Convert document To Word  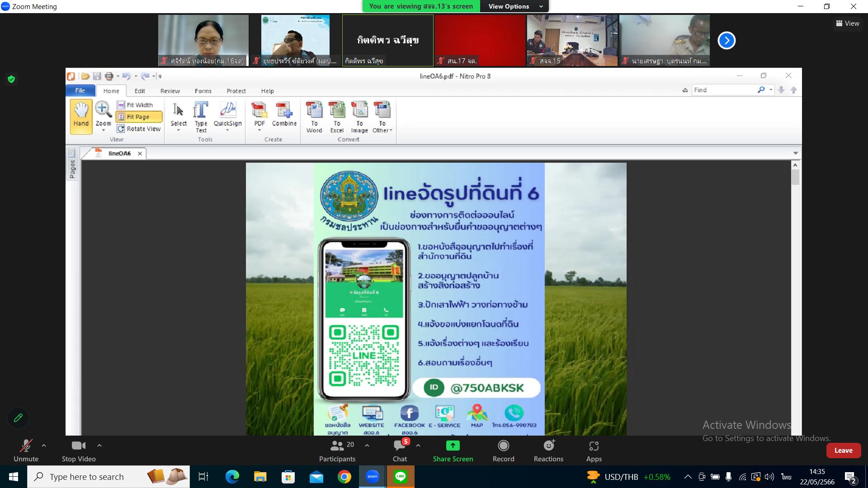pos(314,117)
